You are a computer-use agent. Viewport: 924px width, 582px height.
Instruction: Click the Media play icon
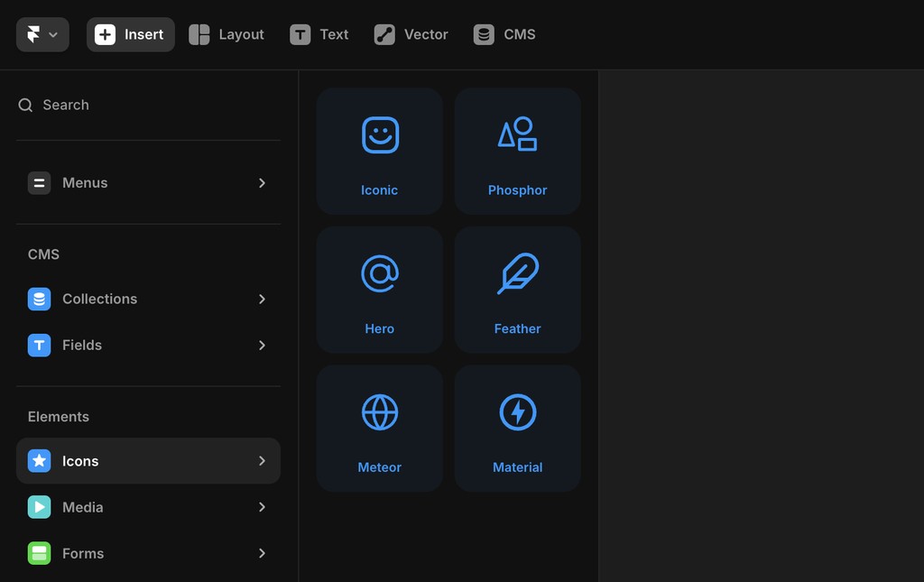[39, 507]
